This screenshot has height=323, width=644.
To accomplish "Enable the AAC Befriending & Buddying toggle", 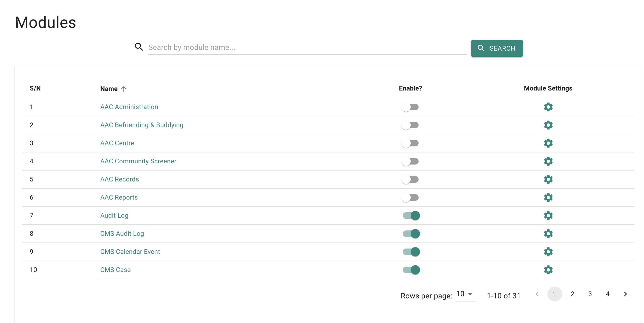I will point(410,125).
